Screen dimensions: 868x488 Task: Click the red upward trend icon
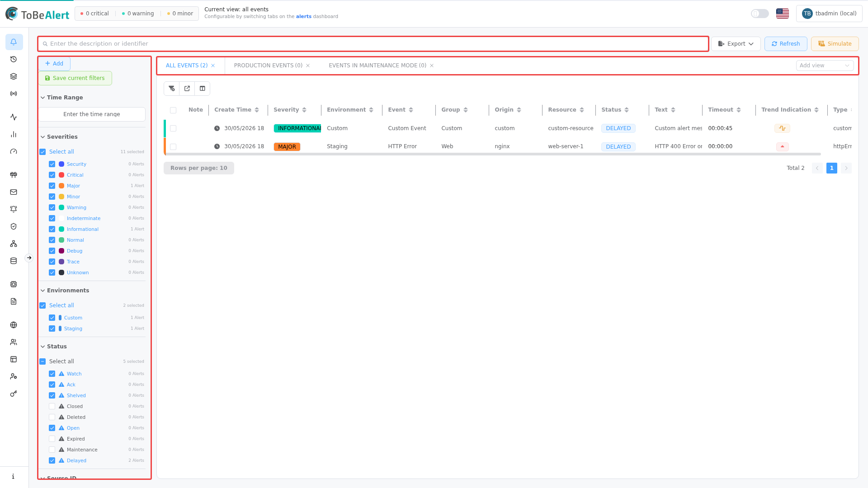click(x=782, y=146)
